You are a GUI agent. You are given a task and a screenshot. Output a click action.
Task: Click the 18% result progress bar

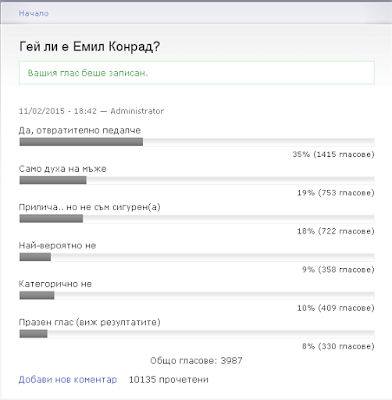(197, 219)
